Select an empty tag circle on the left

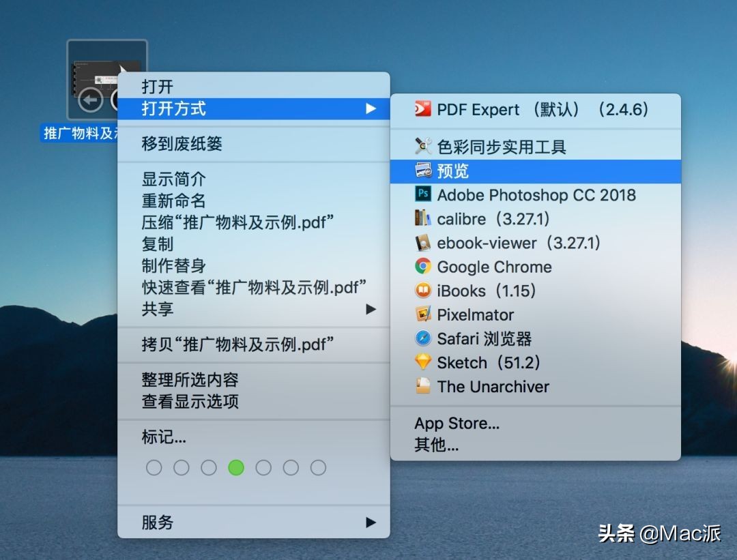point(154,468)
